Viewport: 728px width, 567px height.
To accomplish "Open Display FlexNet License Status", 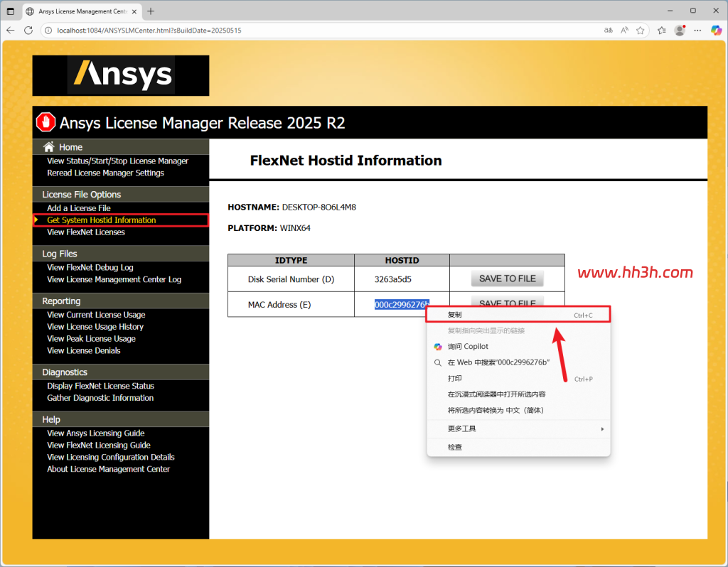I will coord(100,386).
